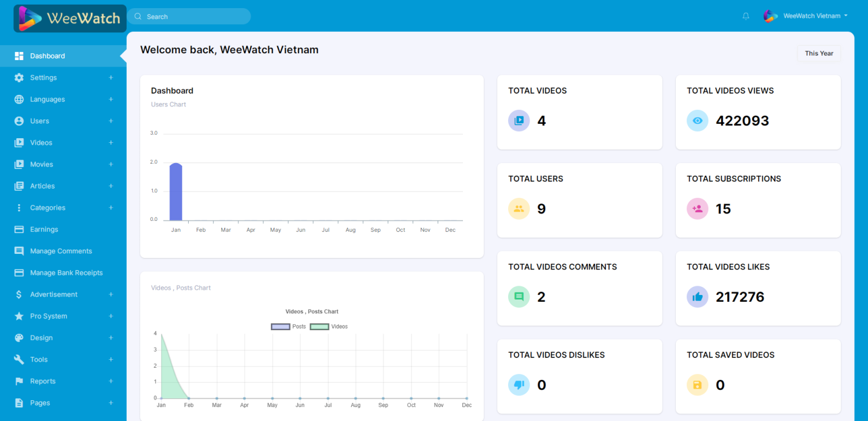Click the Total Videos Dislikes thumbs-down icon
This screenshot has height=421, width=868.
[x=518, y=385]
